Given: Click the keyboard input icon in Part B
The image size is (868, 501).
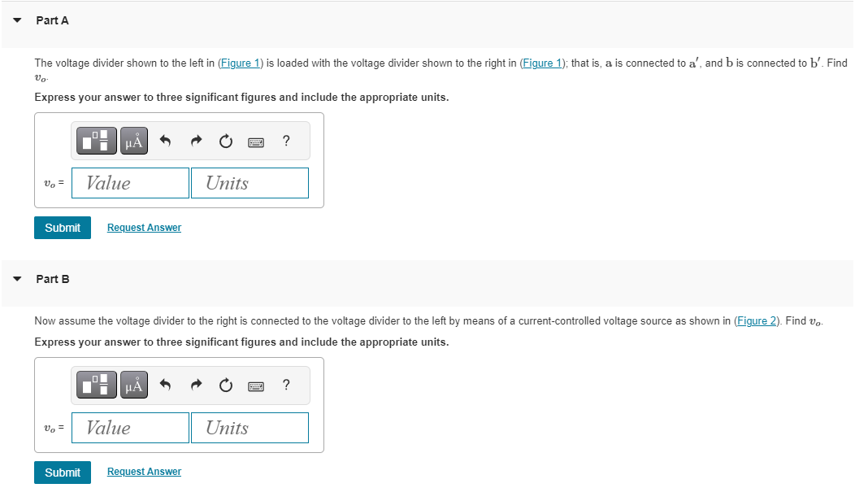Looking at the screenshot, I should [255, 385].
